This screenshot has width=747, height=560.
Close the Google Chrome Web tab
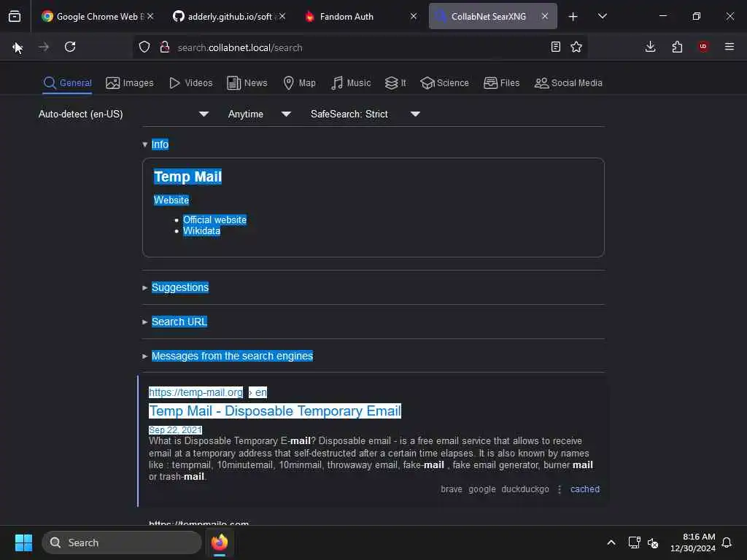(150, 16)
